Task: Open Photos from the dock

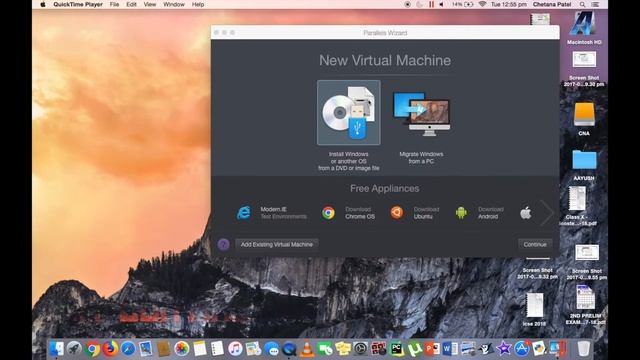Action: tap(182, 349)
